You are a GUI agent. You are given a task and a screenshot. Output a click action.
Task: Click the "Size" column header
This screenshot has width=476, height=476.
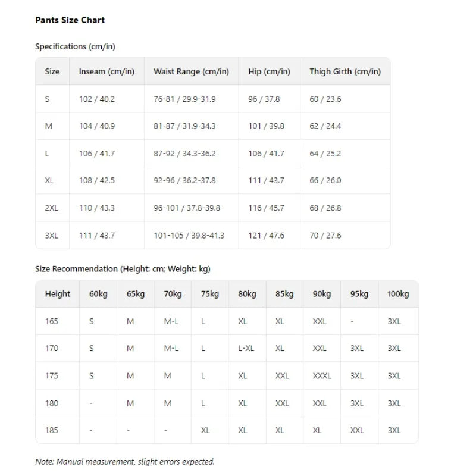coord(52,71)
